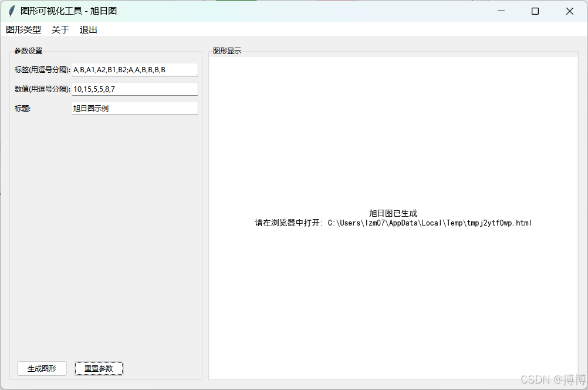Open the 图形类型 menu

click(23, 29)
